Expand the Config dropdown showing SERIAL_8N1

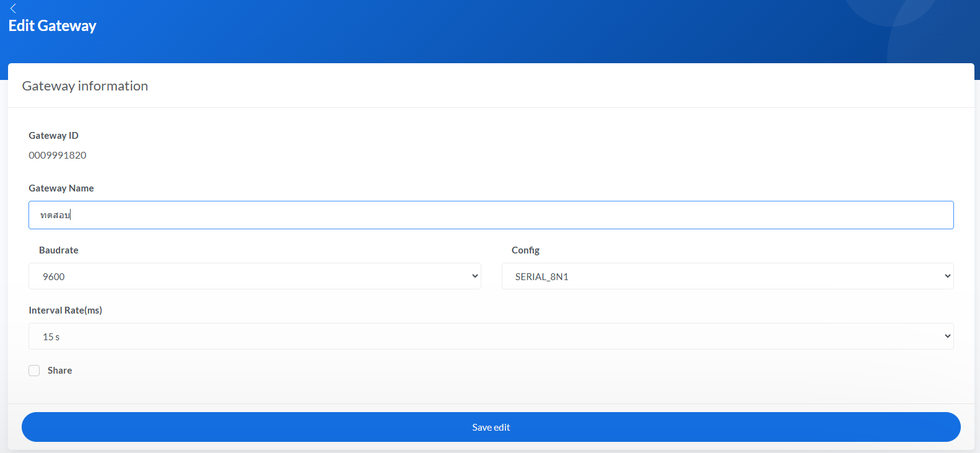[x=727, y=276]
